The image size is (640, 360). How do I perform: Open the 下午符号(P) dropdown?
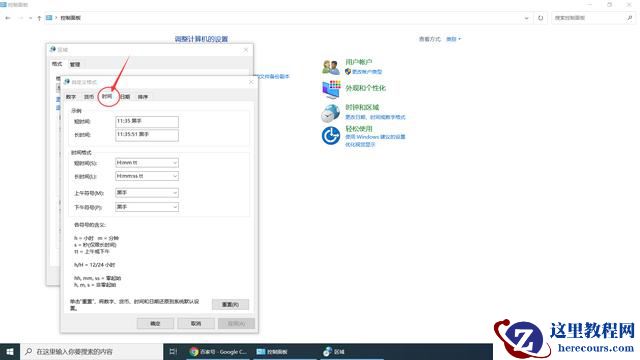tap(147, 207)
